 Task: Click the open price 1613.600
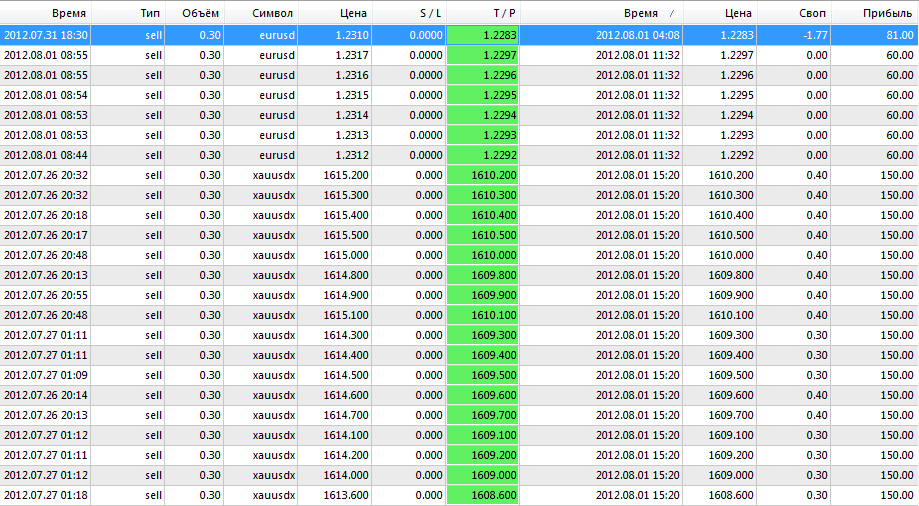click(346, 495)
